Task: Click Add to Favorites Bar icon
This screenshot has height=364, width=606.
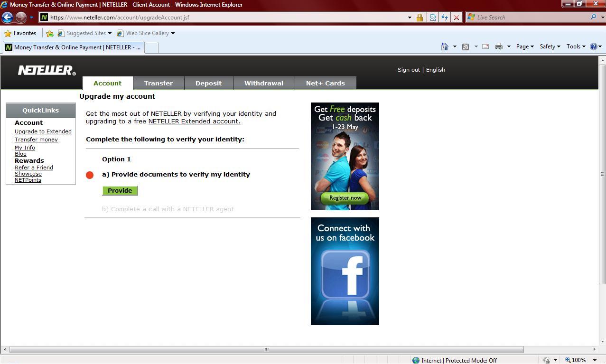Action: 50,33
